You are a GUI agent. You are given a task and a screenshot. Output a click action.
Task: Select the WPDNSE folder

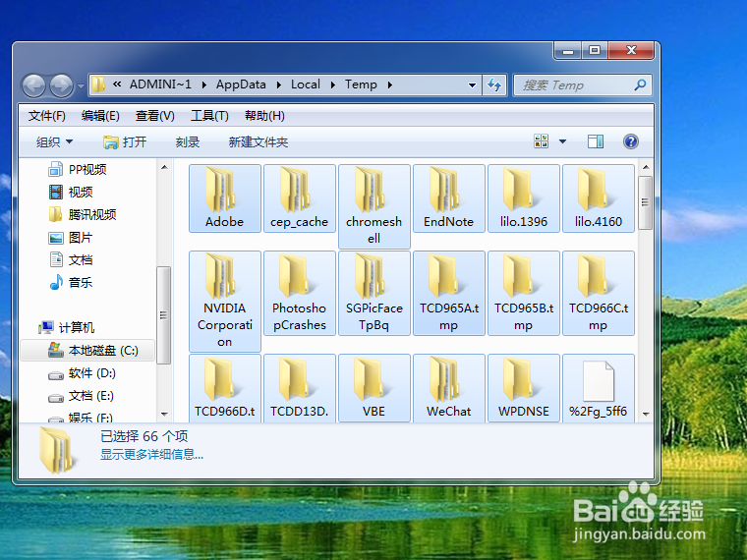coord(524,388)
